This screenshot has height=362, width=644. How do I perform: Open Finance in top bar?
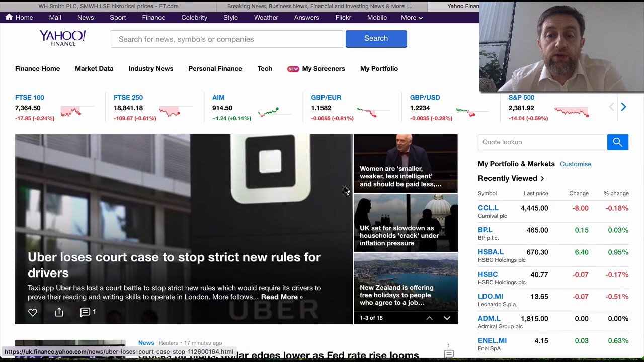(153, 18)
